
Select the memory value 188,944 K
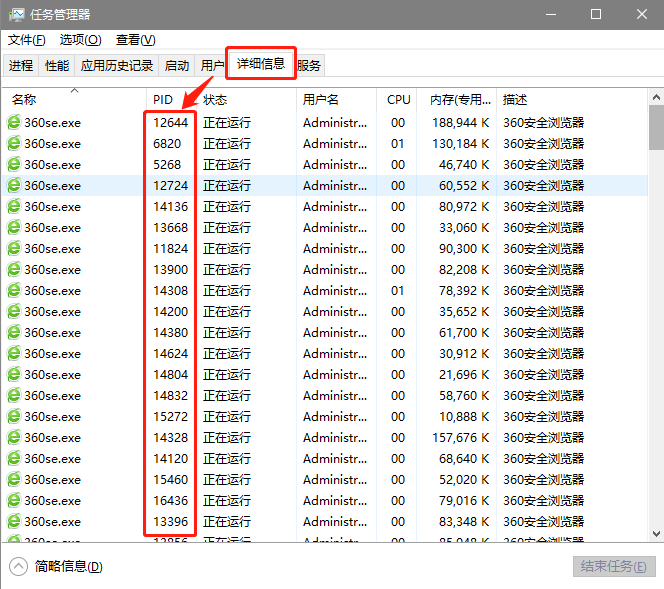(x=460, y=123)
